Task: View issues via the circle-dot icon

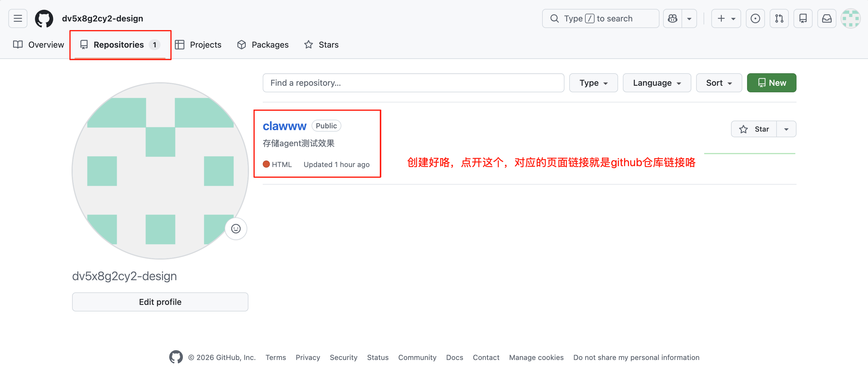Action: (755, 18)
